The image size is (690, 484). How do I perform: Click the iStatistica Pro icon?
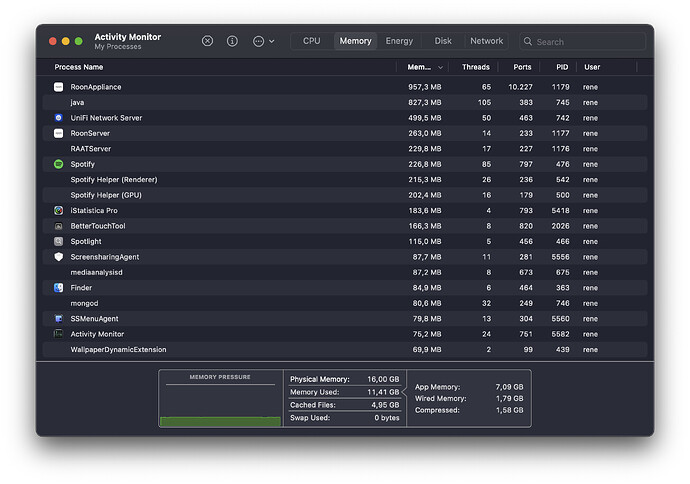point(59,210)
